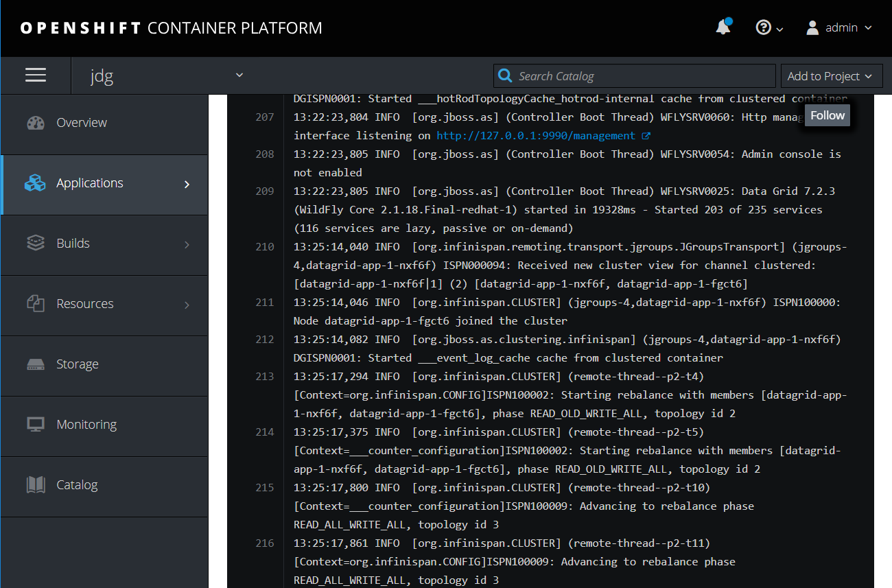892x588 pixels.
Task: Click the Applications cubes icon
Action: pyautogui.click(x=35, y=183)
